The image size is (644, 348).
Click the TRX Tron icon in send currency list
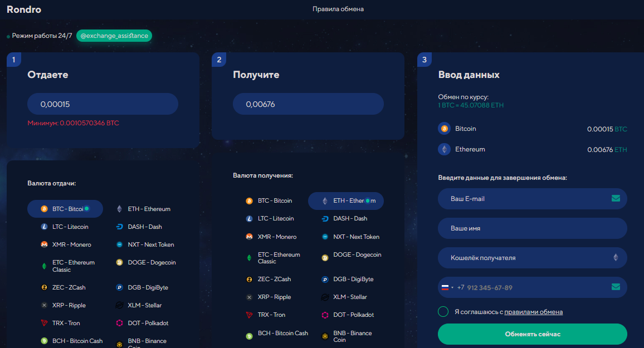(x=44, y=323)
